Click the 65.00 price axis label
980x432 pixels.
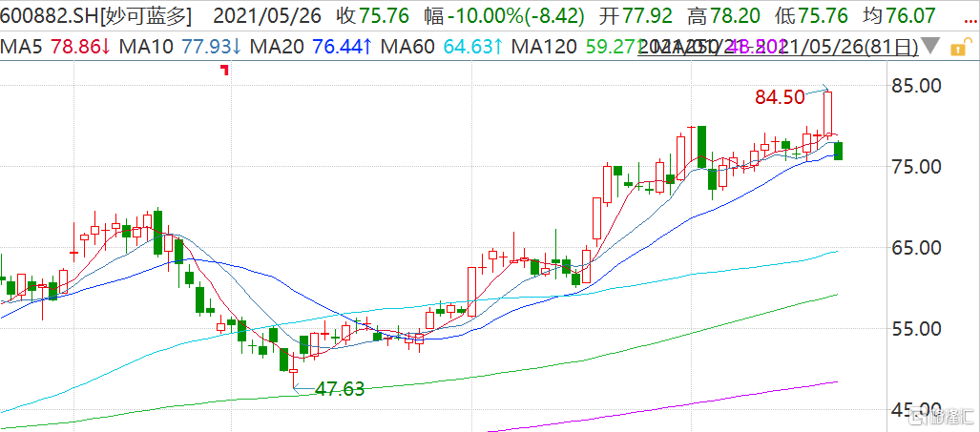point(917,248)
